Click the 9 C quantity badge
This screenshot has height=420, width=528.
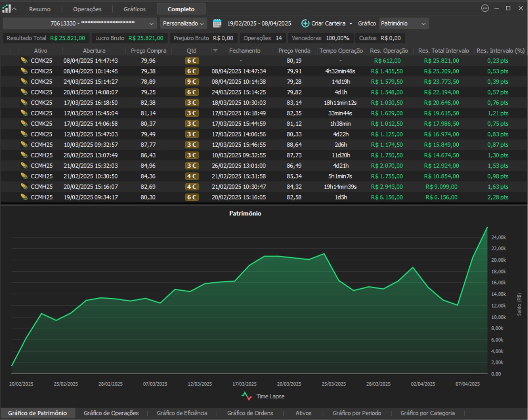click(192, 82)
